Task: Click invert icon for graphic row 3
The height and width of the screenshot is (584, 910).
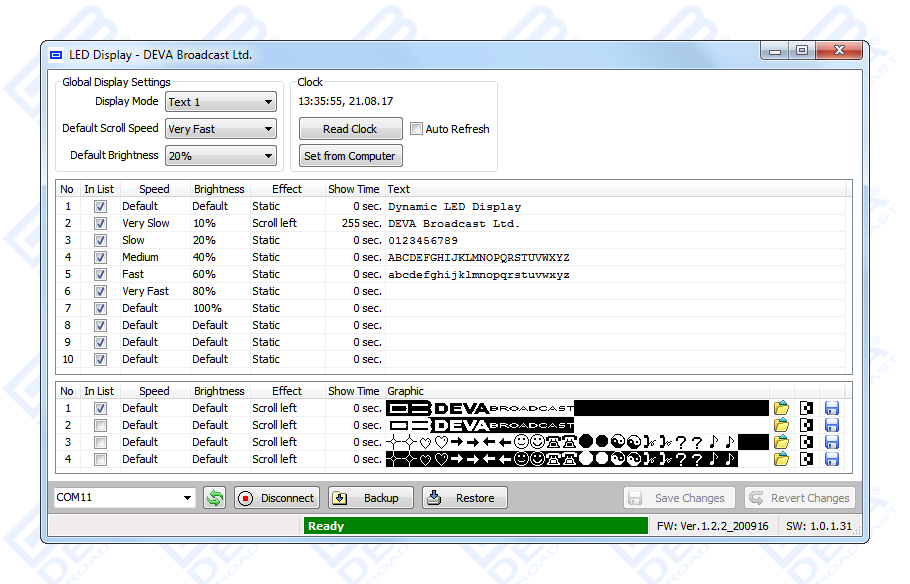Action: (806, 442)
